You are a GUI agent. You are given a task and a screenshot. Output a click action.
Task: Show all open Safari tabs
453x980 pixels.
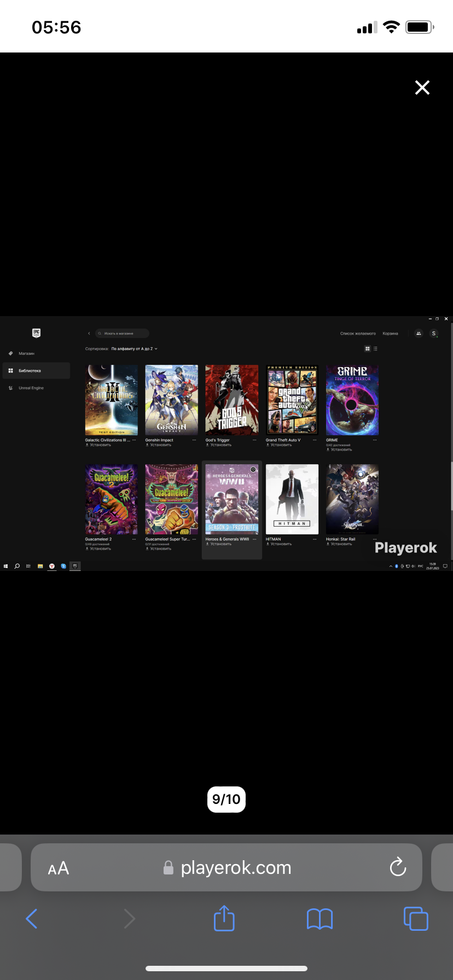(416, 918)
